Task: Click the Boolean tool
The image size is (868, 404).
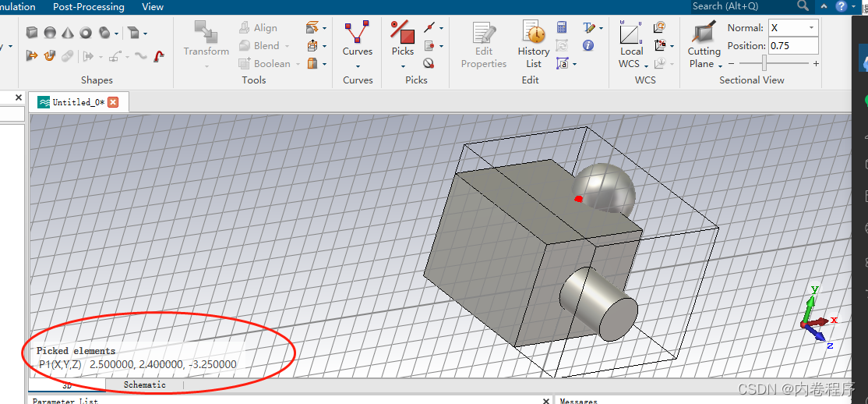Action: pos(265,64)
